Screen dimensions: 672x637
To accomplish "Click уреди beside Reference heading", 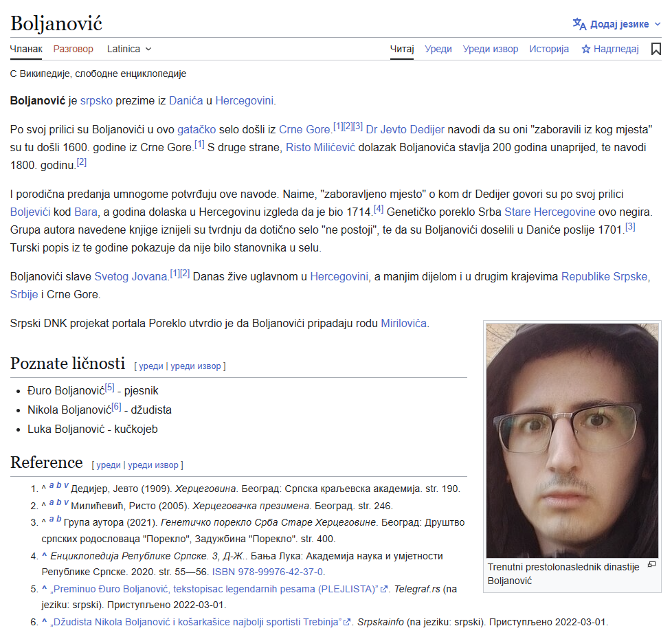I will [x=109, y=465].
